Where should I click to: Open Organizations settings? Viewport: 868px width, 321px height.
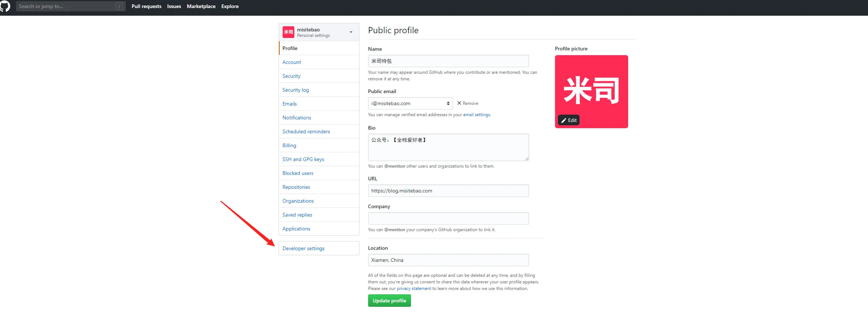(x=319, y=201)
